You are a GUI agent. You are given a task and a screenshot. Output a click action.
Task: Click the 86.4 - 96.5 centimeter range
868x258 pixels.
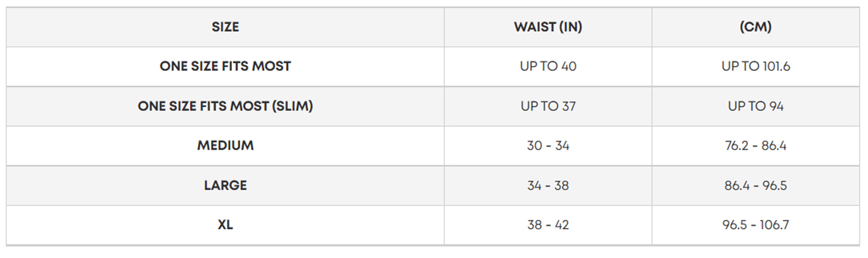point(755,185)
